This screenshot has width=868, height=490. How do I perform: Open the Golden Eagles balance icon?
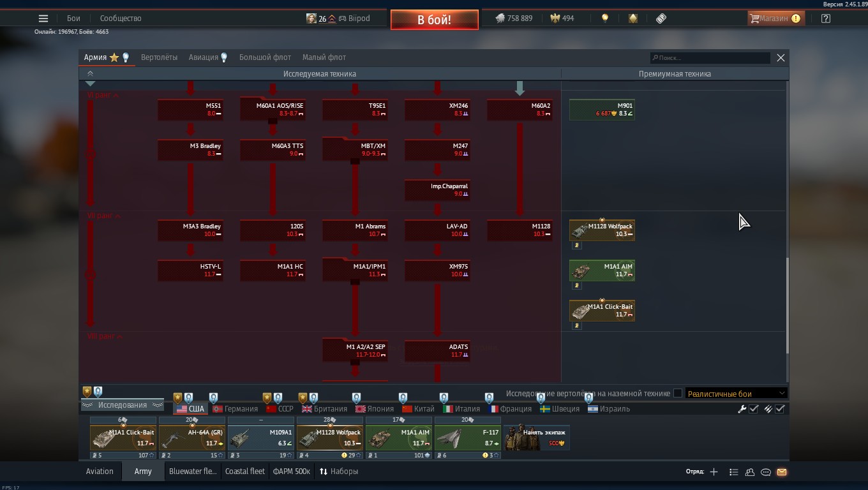(555, 19)
